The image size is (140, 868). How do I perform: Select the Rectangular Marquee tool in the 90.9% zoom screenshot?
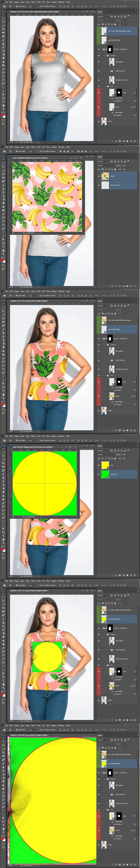3,742
